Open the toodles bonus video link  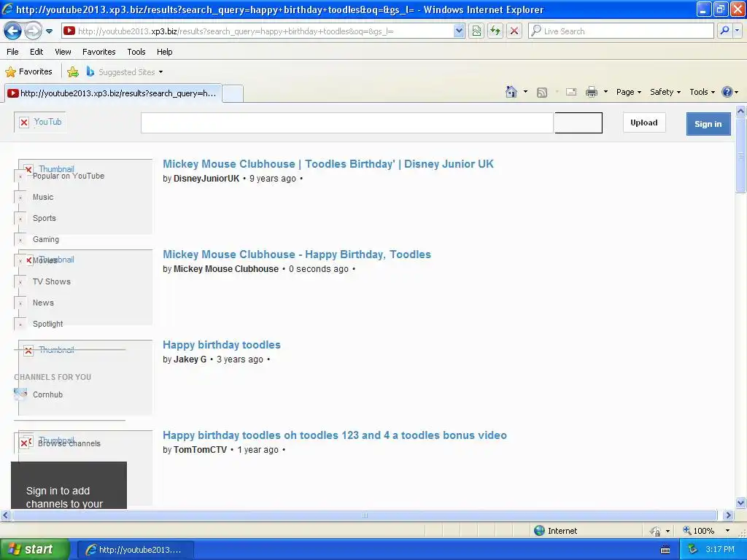tap(334, 435)
